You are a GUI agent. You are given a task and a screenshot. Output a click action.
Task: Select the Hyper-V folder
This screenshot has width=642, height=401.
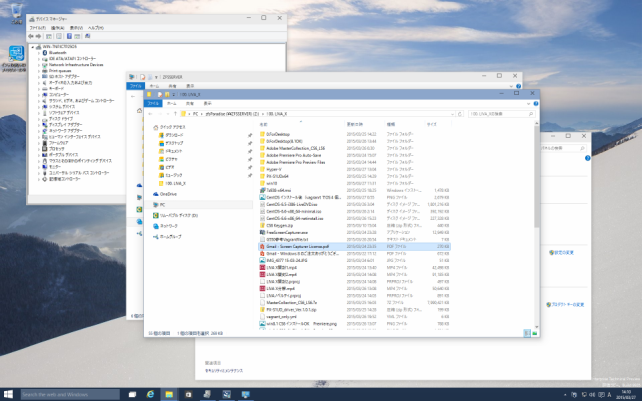click(x=274, y=169)
